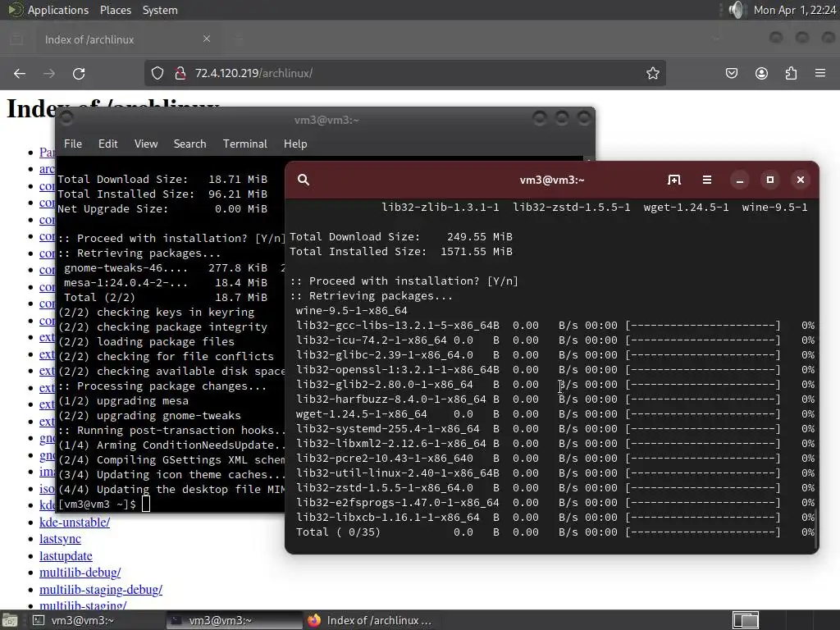Open the lastupdate link

(x=66, y=556)
